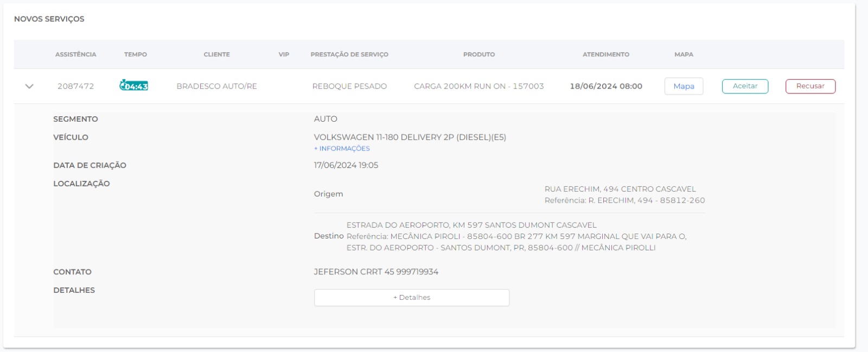Screen dimensions: 868x352
Task: Click service type REBOQUE PESADO
Action: coord(349,86)
